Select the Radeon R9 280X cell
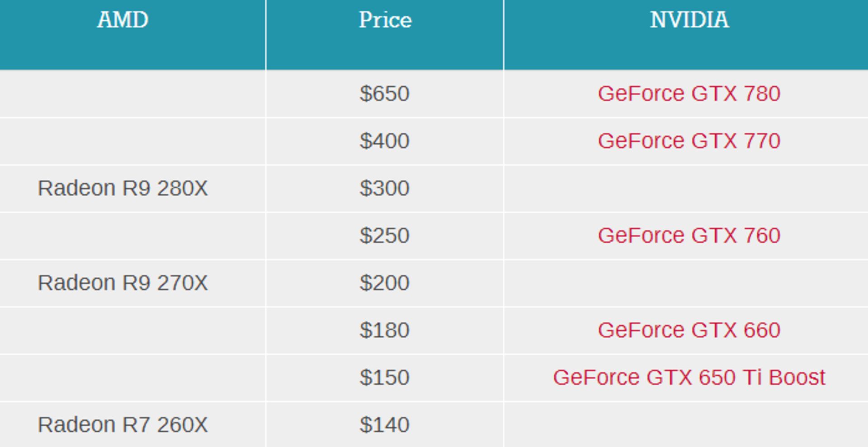This screenshot has width=868, height=447. pos(123,188)
